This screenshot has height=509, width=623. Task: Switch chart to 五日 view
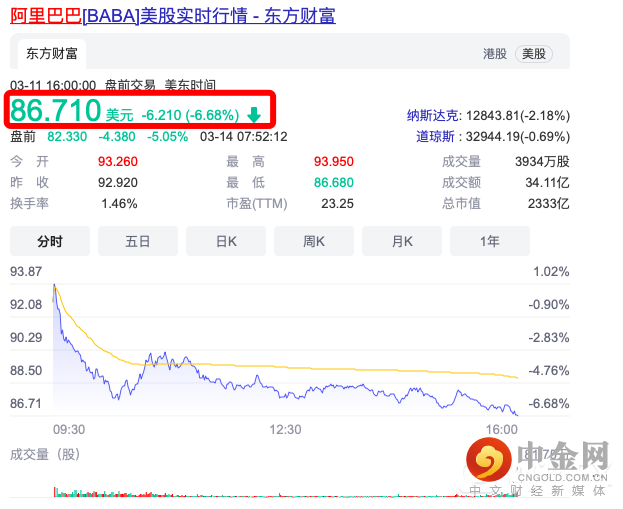[138, 241]
